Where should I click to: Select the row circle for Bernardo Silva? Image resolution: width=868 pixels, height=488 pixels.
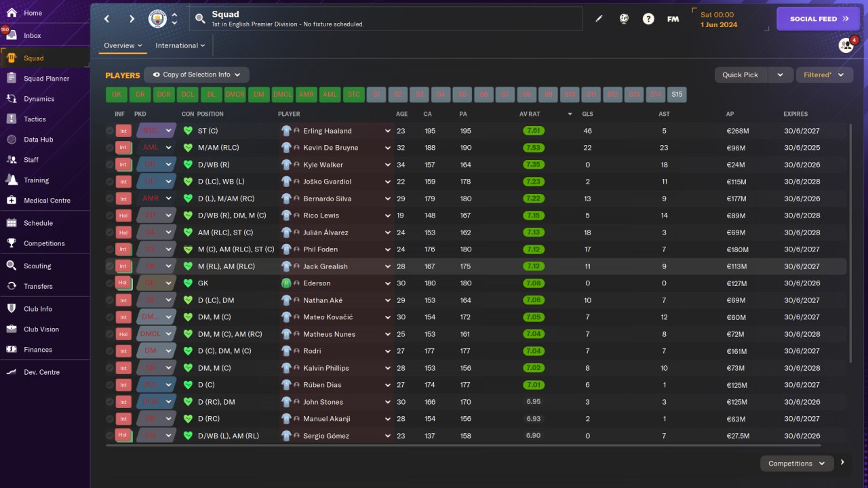click(110, 199)
